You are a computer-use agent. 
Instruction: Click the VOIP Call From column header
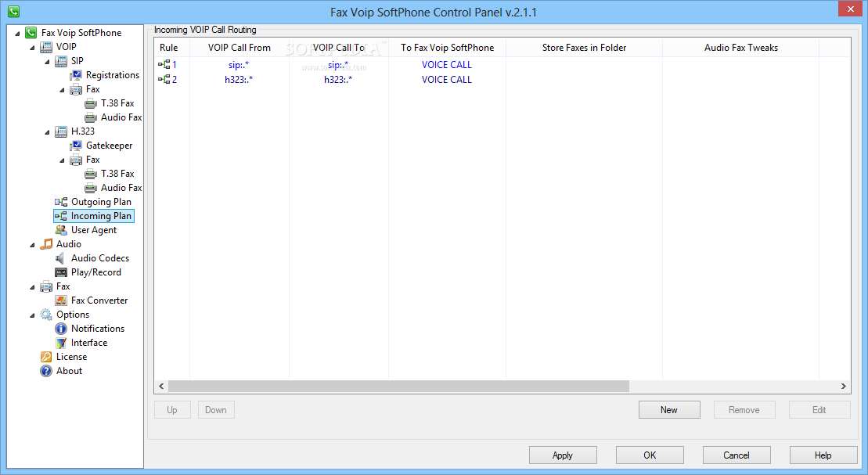(240, 48)
